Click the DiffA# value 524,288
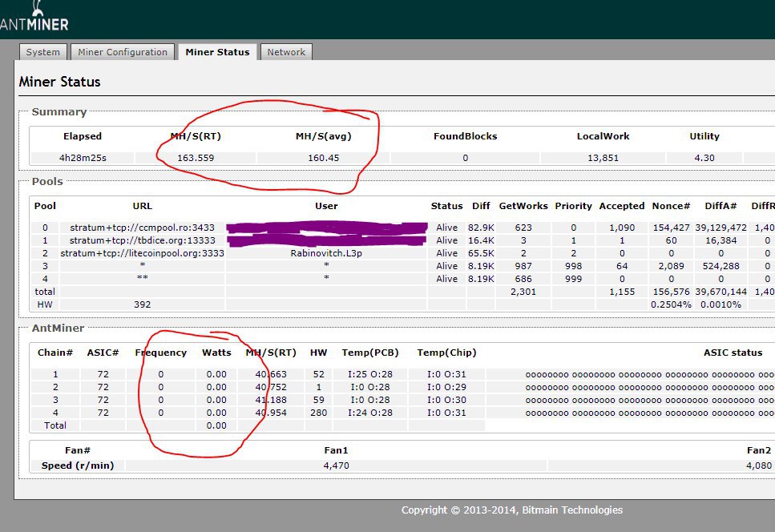This screenshot has width=775, height=532. point(721,266)
